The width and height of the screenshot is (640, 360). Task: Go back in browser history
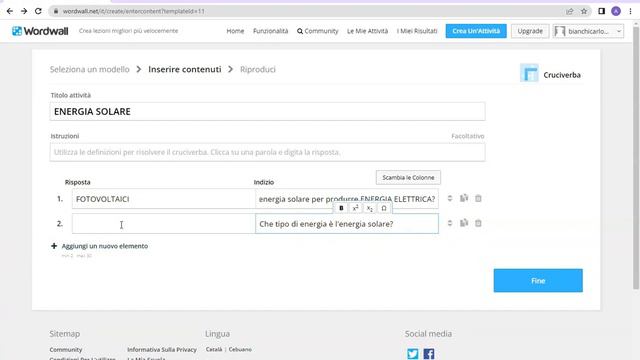pos(9,11)
